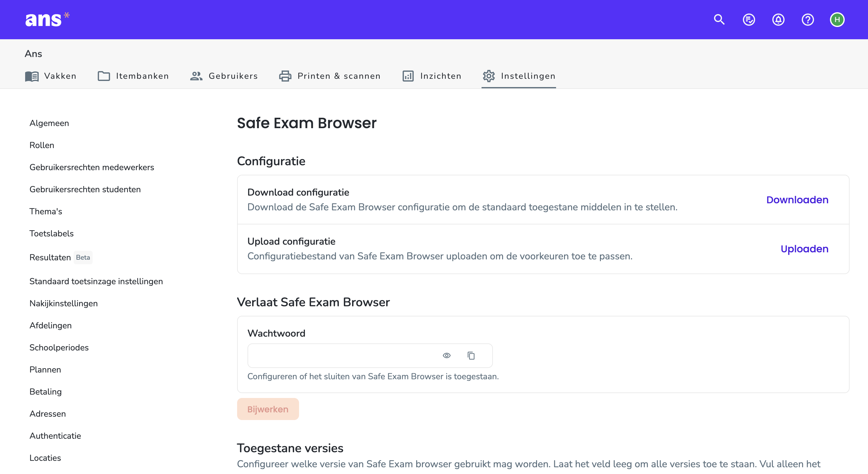Click the Toegestane versies heading
The height and width of the screenshot is (474, 868).
click(x=290, y=448)
